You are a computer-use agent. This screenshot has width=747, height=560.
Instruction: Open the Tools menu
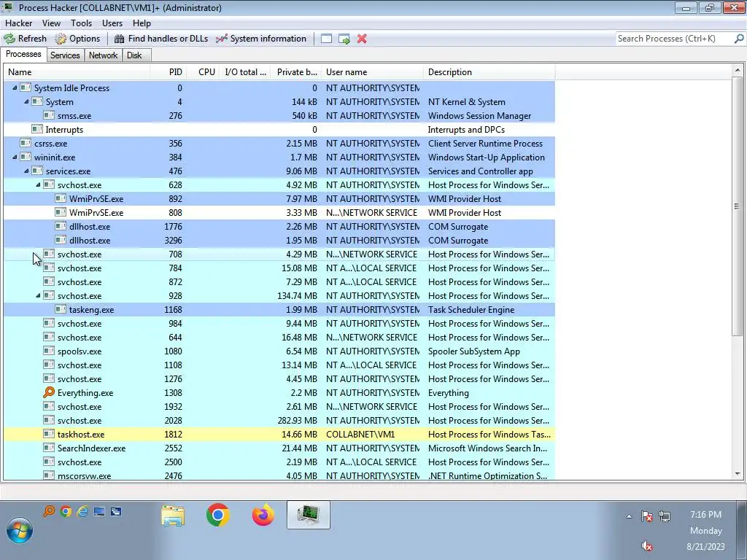coord(81,23)
